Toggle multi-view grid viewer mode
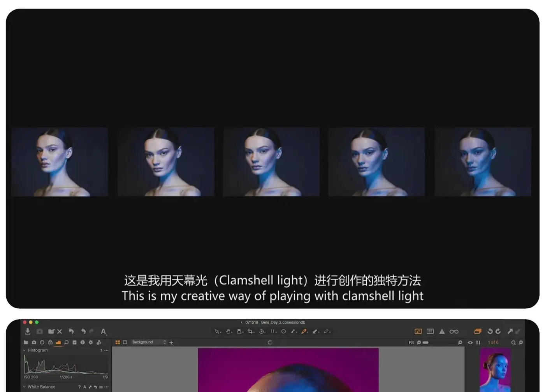 [x=118, y=343]
